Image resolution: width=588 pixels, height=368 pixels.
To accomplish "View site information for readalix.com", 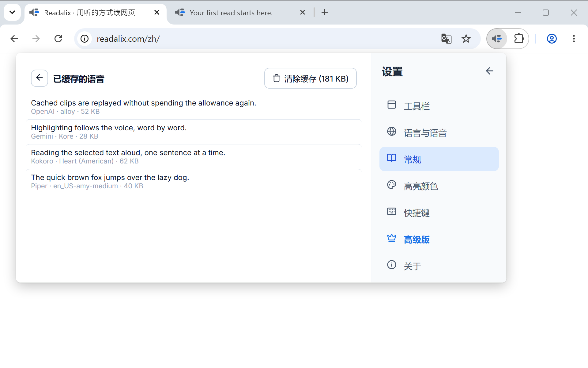I will pos(85,39).
